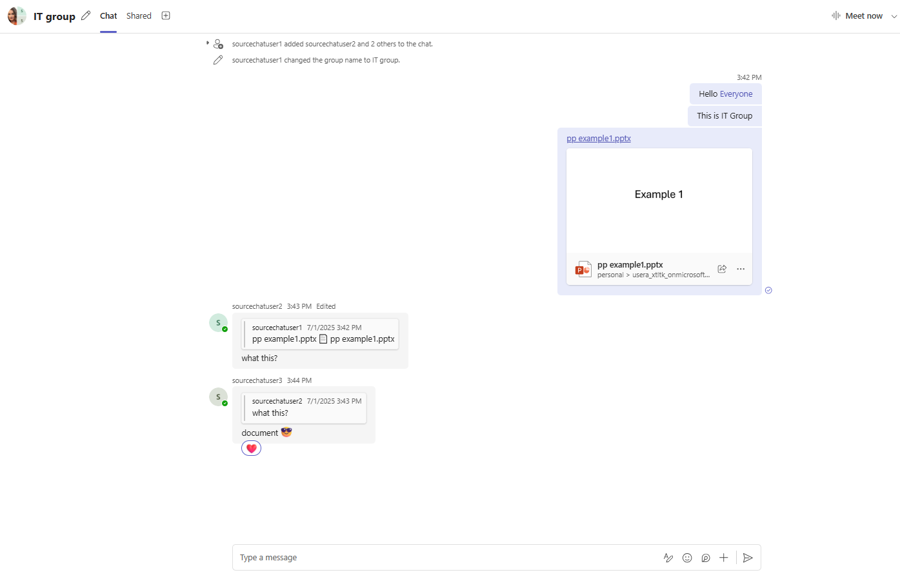Open the Example 1 slide preview
The height and width of the screenshot is (588, 900).
pyautogui.click(x=659, y=193)
